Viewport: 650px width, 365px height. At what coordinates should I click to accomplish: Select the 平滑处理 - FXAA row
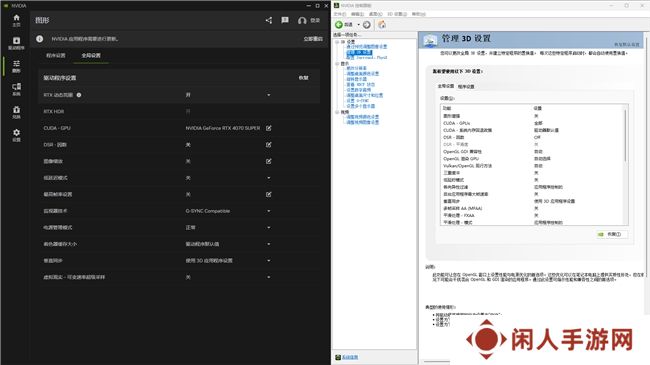[531, 215]
